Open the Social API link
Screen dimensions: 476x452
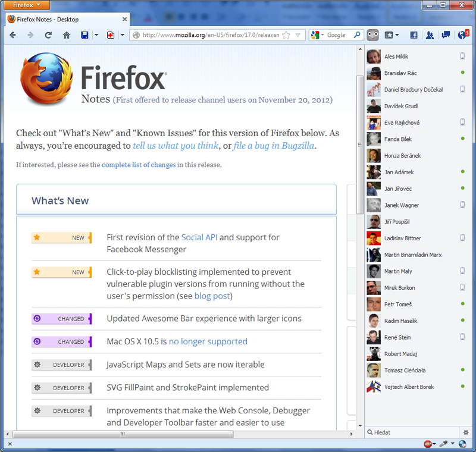[199, 237]
